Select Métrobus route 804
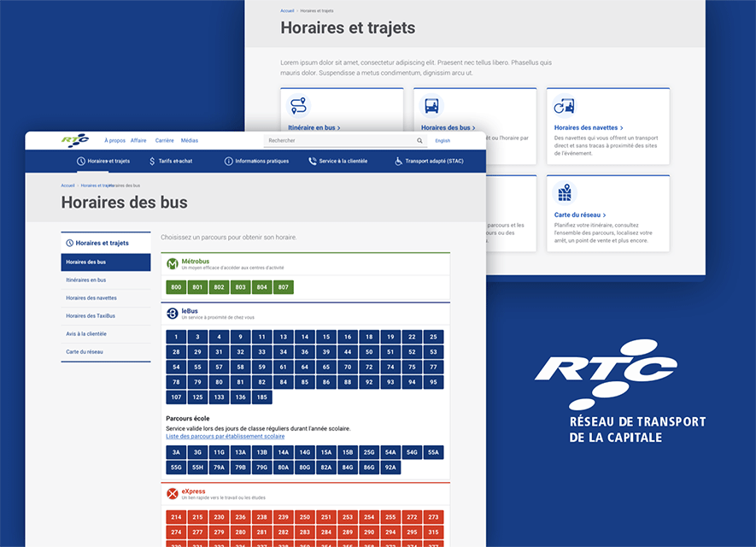The image size is (756, 547). point(261,287)
